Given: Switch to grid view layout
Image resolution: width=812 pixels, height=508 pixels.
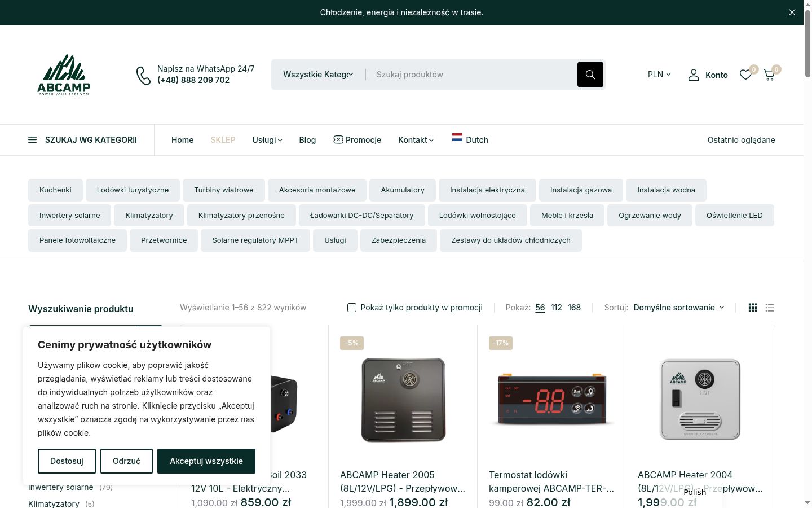Looking at the screenshot, I should (753, 308).
